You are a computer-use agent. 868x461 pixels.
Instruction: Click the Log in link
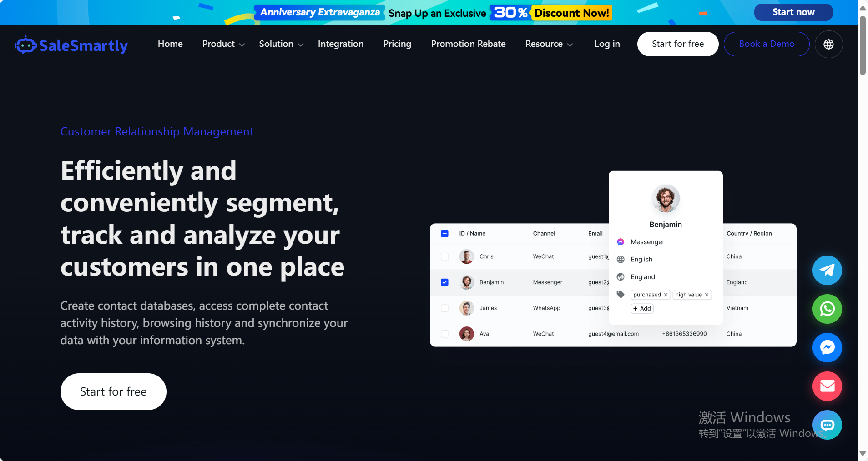click(607, 44)
